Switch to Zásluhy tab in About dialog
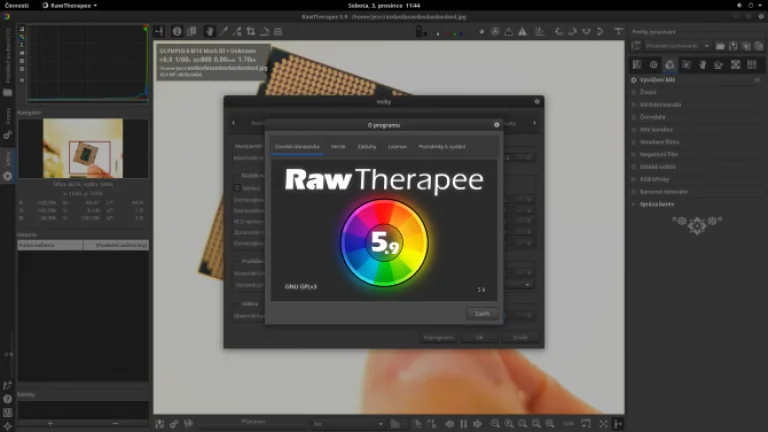 tap(366, 146)
